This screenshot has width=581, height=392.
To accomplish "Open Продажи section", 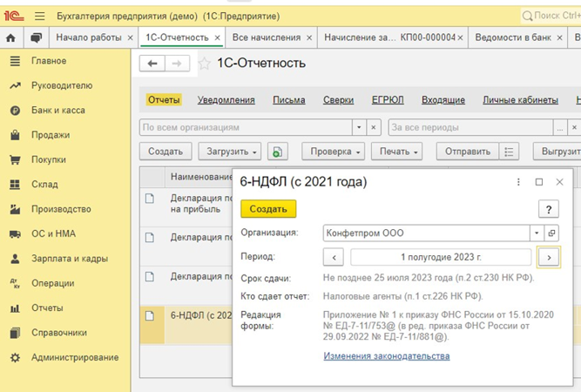I will point(51,135).
